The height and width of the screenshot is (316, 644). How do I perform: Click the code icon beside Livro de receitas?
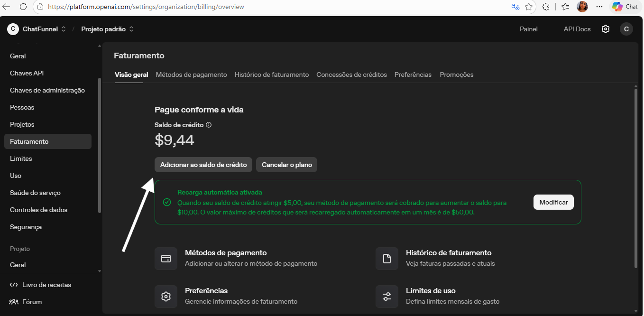pos(14,285)
